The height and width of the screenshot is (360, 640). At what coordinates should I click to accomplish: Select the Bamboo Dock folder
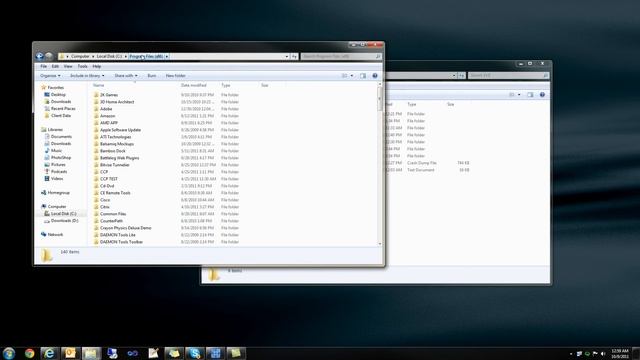(113, 151)
